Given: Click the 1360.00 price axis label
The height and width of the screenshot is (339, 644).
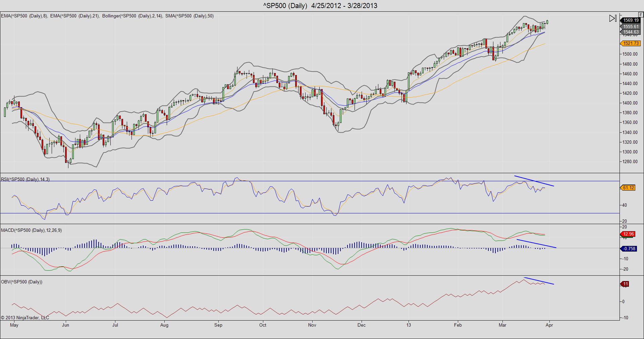Looking at the screenshot, I should pos(630,122).
